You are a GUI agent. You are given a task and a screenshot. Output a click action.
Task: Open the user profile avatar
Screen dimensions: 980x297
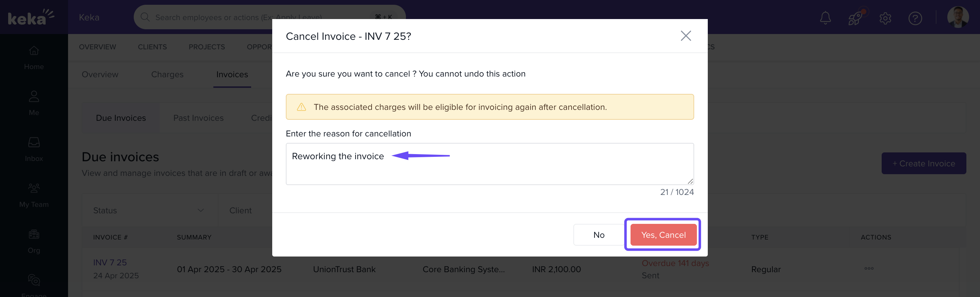coord(958,17)
